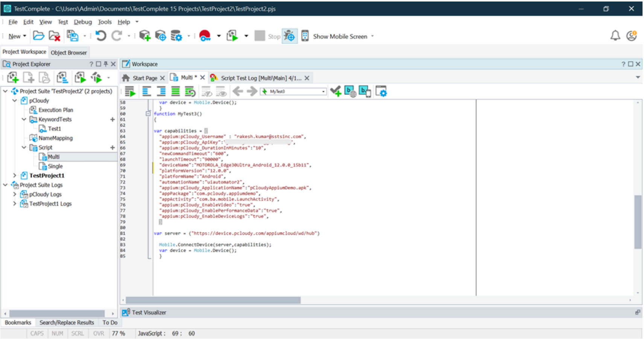Toggle code fold for function MyTest3
Image resolution: width=644 pixels, height=339 pixels.
click(148, 114)
